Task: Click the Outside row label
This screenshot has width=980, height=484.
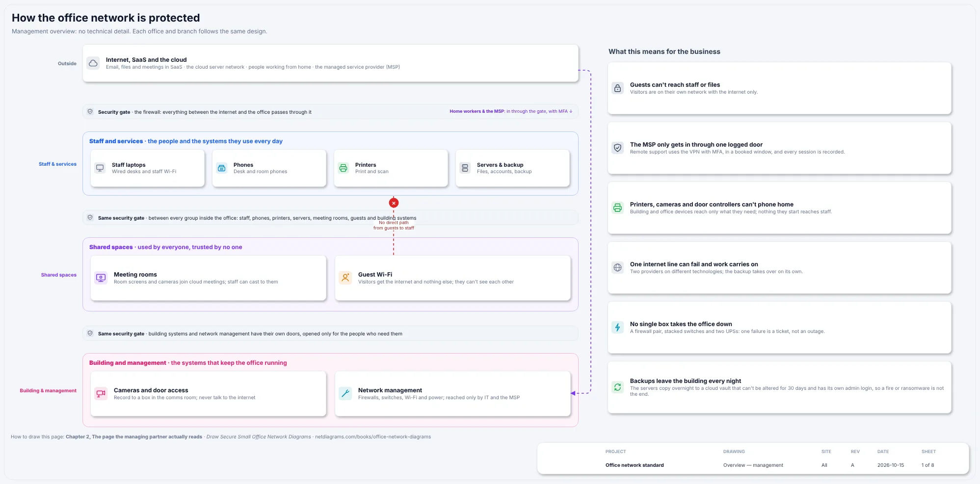Action: coord(67,64)
